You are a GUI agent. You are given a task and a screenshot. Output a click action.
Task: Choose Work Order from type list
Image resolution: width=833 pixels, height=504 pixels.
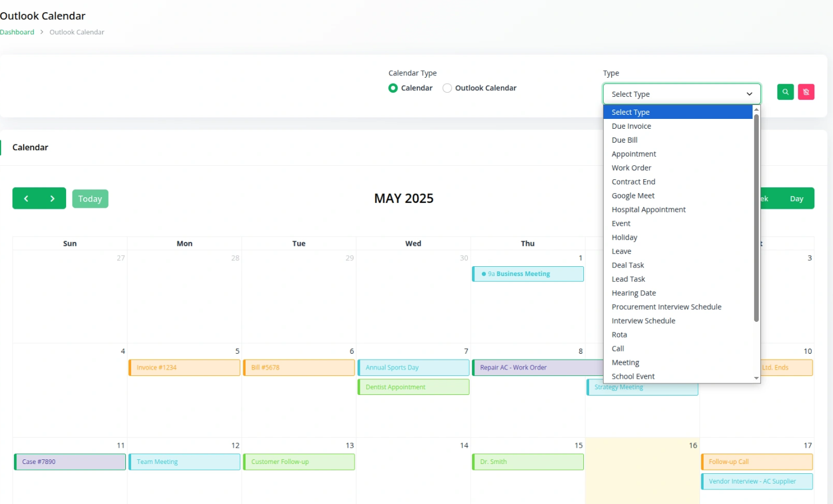click(678, 168)
